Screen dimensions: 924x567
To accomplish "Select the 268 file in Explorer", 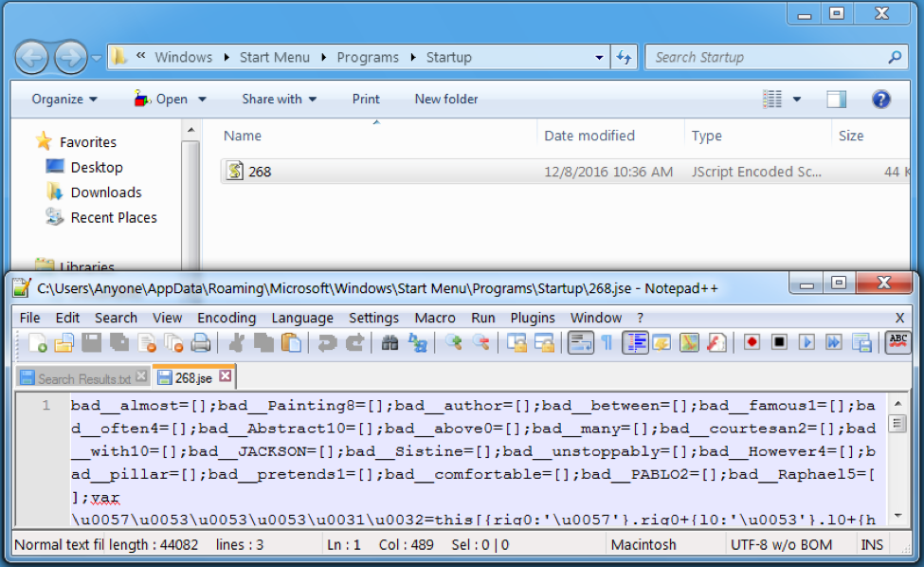I will 566,172.
